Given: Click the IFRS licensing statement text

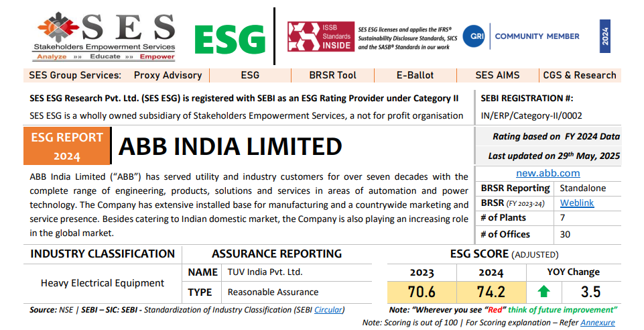Looking at the screenshot, I should click(408, 38).
